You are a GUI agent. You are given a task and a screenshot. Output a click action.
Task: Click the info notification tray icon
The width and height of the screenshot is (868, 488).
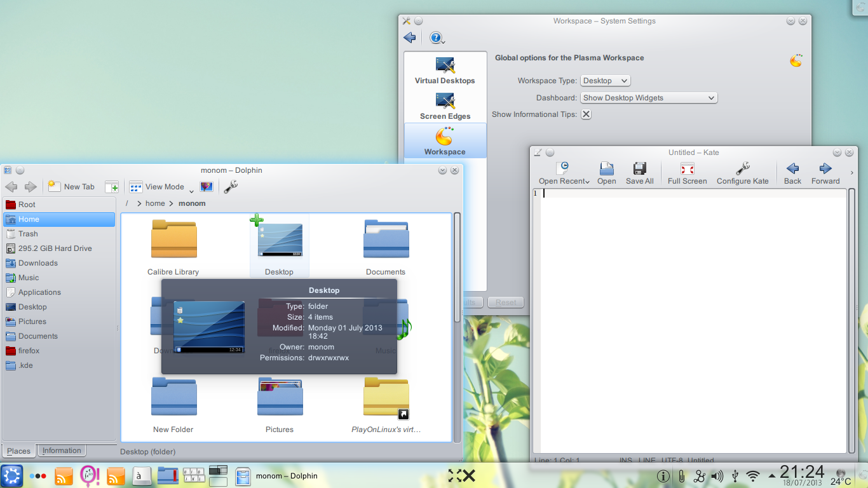663,476
